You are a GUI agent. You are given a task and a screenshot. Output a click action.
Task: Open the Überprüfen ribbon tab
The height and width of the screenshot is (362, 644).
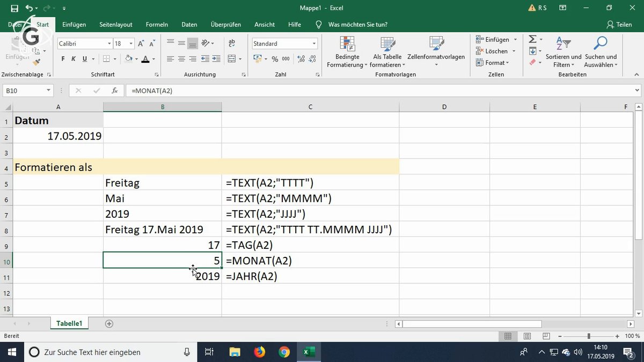point(225,24)
